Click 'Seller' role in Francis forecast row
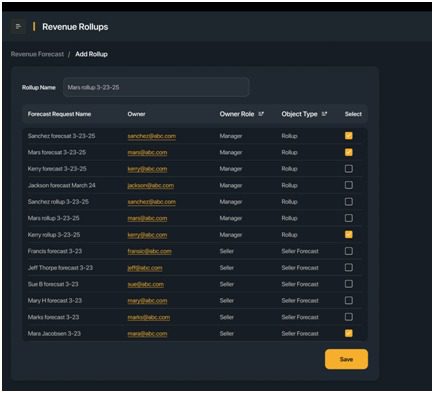Viewport: 434px width, 393px height. click(227, 251)
